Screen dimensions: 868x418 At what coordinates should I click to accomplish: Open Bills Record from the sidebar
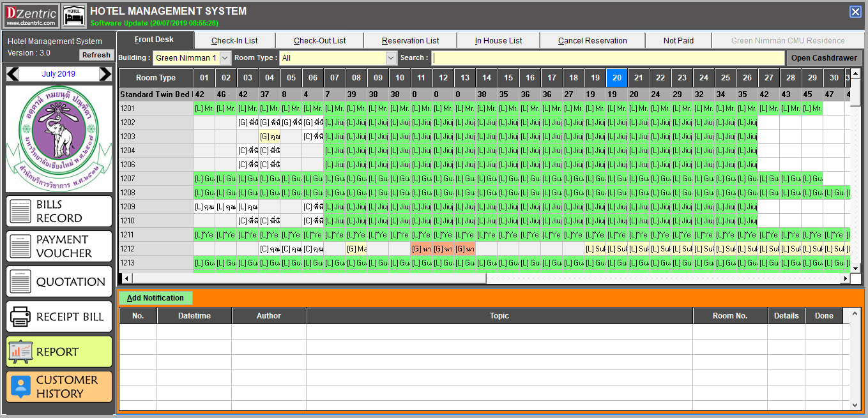(x=59, y=211)
